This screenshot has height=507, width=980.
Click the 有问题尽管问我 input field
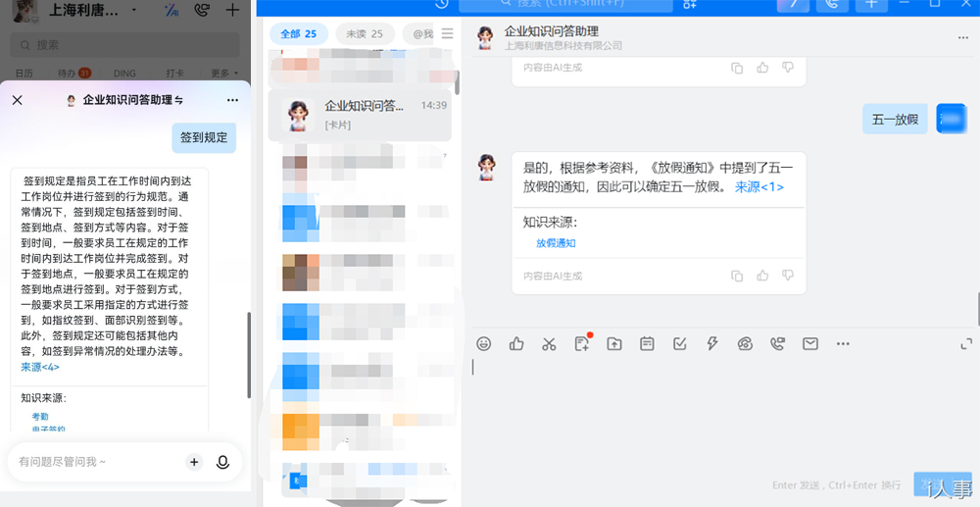click(93, 462)
